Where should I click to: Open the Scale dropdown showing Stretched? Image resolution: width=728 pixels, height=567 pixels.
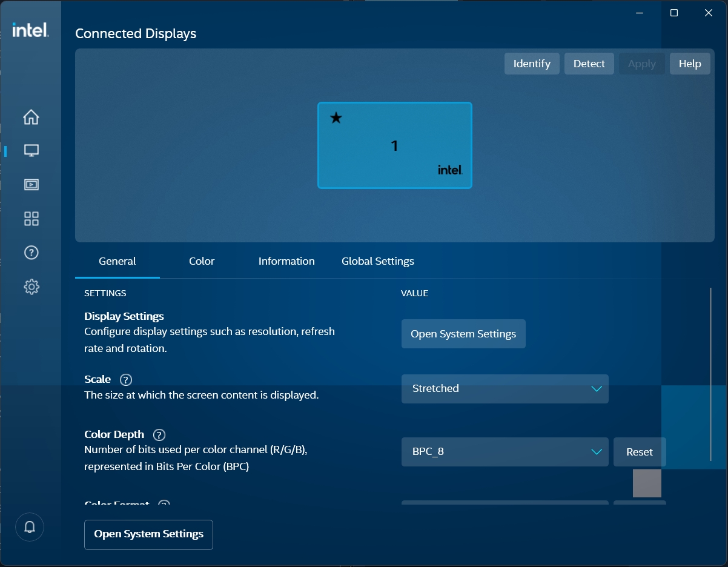coord(505,389)
